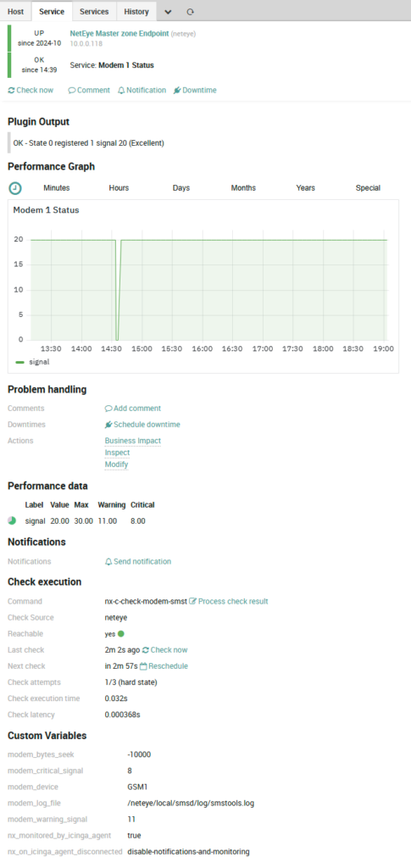The image size is (411, 868).
Task: Open the NetEye Master zone Endpoint link
Action: 119,33
